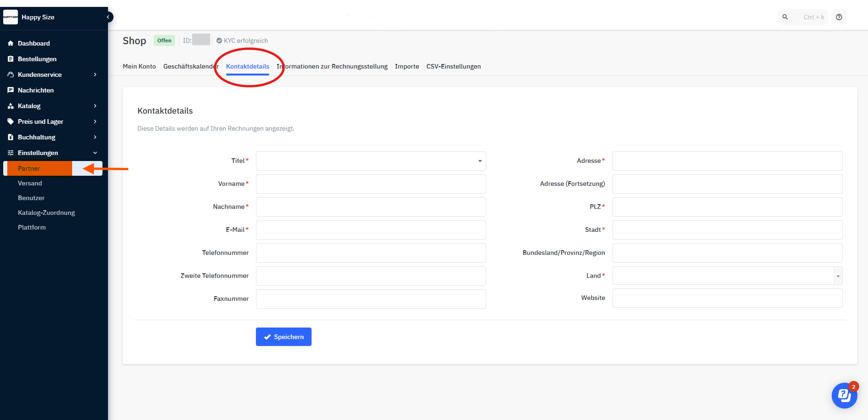Click the Happy Size logo
The height and width of the screenshot is (420, 868).
pos(11,17)
